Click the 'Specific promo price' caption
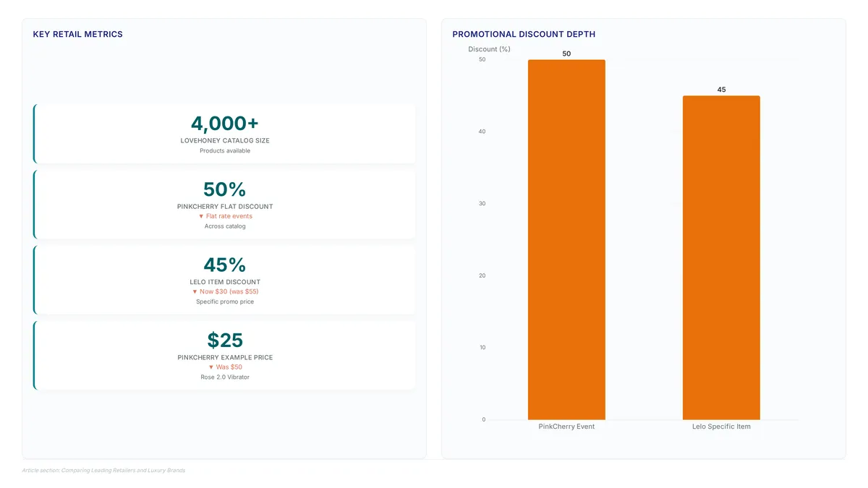868x488 pixels. click(225, 301)
